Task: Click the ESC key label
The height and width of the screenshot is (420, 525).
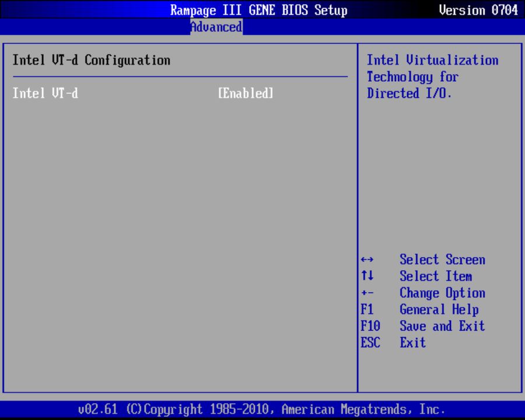Action: click(370, 342)
